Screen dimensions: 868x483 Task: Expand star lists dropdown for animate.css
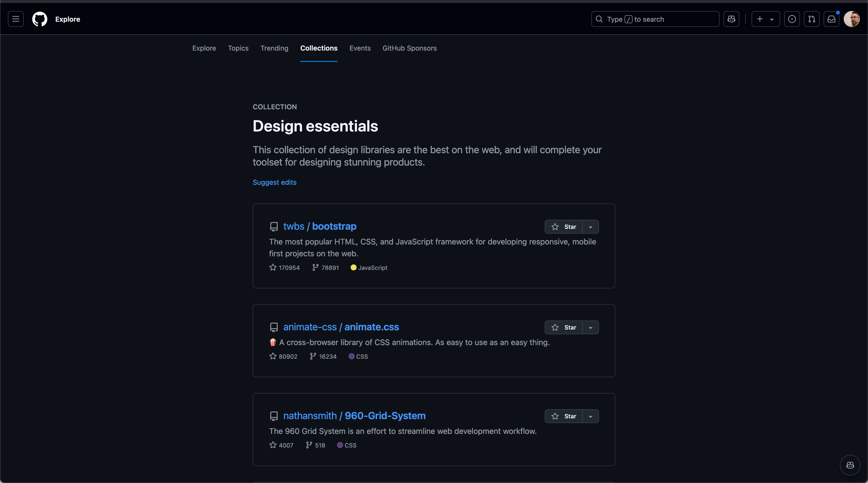click(x=590, y=327)
